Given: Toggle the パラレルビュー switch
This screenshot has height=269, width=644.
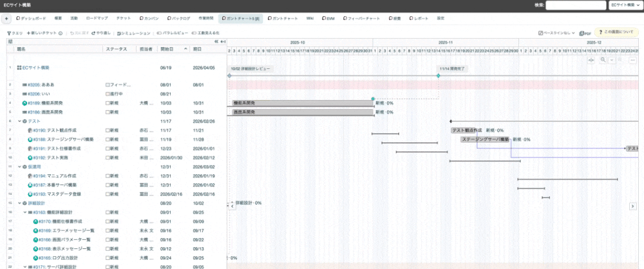Looking at the screenshot, I should coord(160,32).
